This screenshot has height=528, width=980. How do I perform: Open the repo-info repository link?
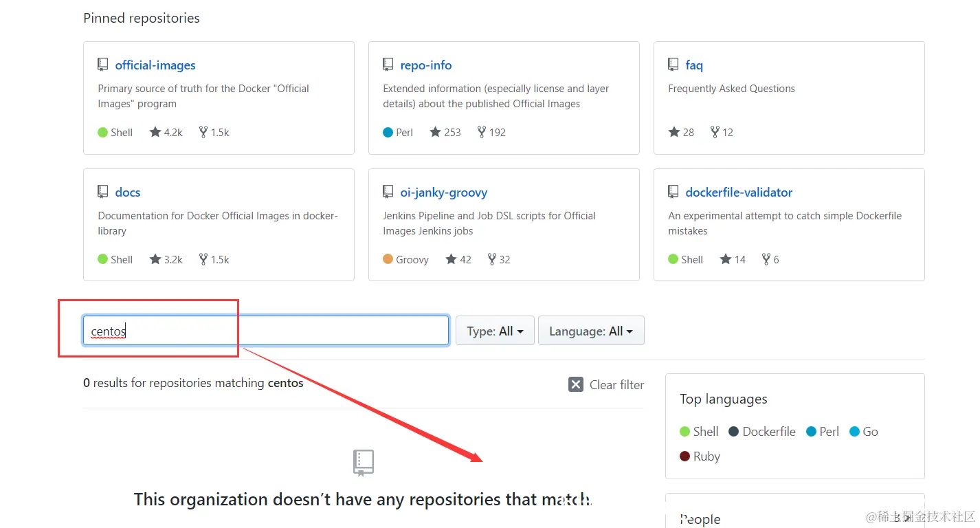[x=426, y=65]
